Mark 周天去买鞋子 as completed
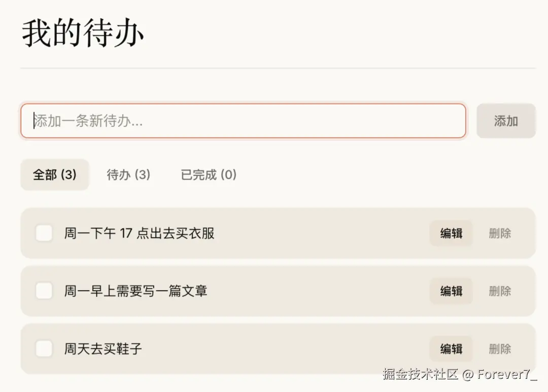 (x=44, y=349)
